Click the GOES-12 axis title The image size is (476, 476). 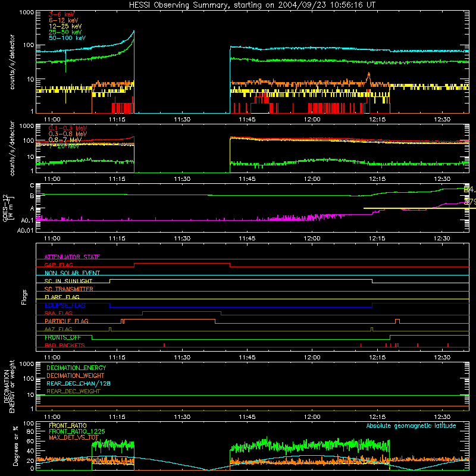coord(8,208)
